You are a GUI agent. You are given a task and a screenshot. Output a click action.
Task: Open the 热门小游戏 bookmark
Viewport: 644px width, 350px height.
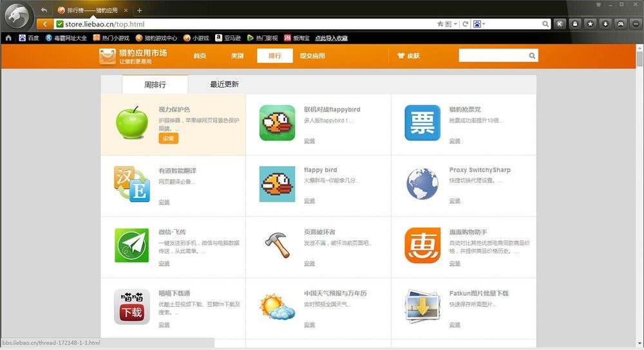click(111, 38)
